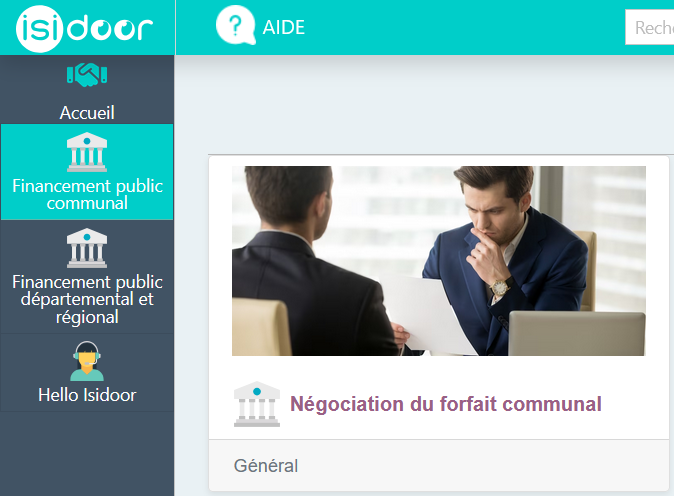This screenshot has width=674, height=496.
Task: Select the Financement public communal label
Action: pos(87,194)
